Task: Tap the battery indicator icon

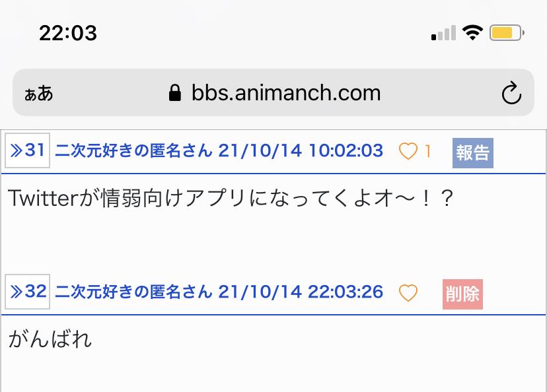Action: pos(507,32)
